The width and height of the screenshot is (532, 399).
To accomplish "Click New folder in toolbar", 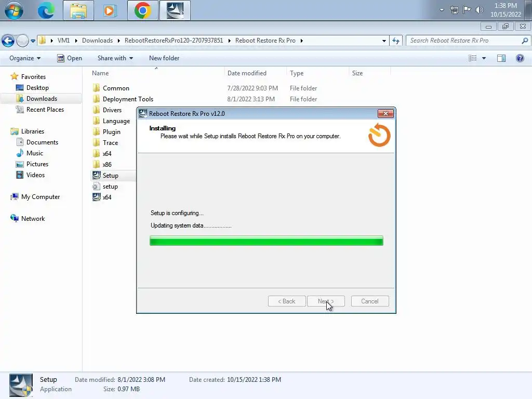I will point(164,58).
